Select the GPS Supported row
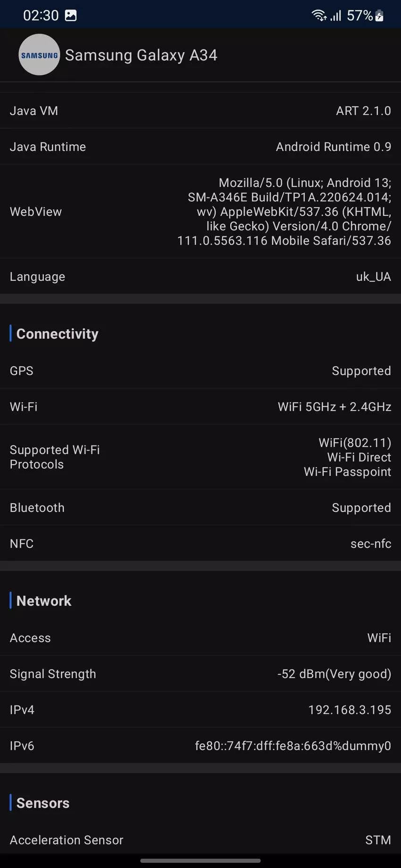Viewport: 401px width, 868px height. (x=200, y=371)
